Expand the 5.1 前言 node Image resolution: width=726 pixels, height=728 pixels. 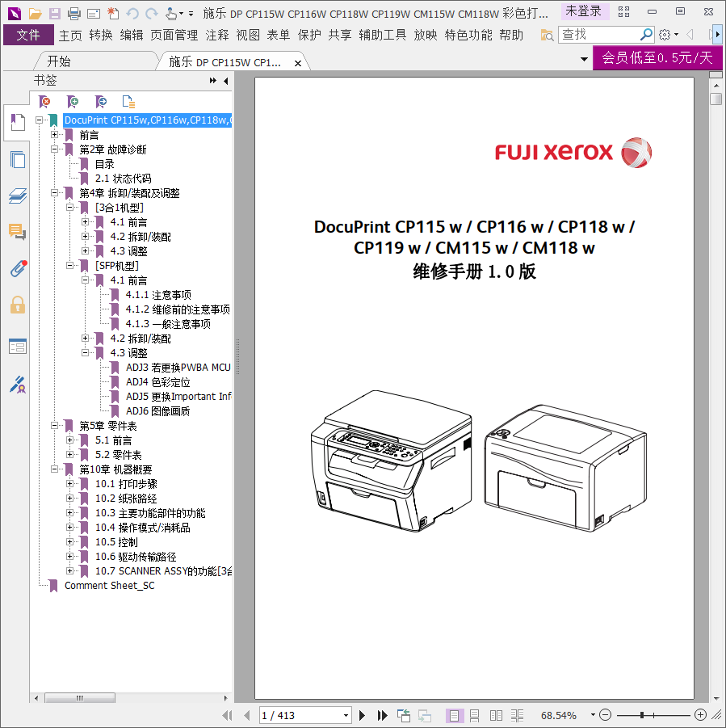[69, 440]
